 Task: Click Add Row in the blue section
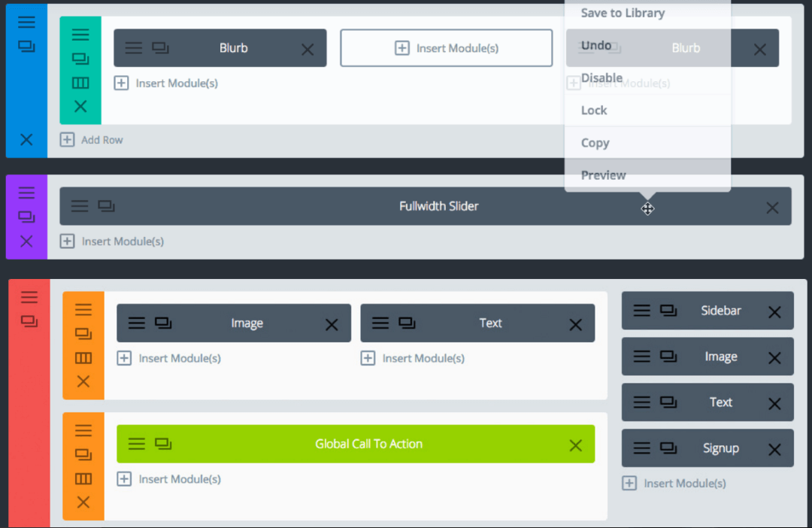(91, 139)
